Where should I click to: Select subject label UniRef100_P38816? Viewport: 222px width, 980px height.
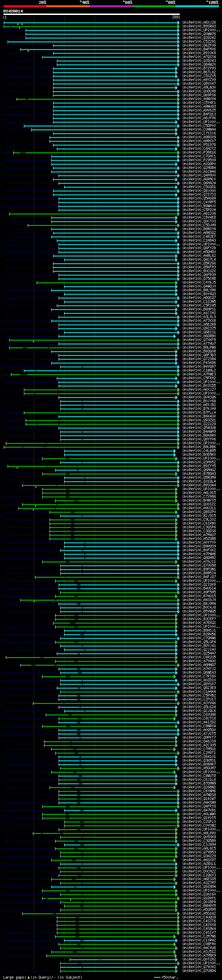click(199, 153)
